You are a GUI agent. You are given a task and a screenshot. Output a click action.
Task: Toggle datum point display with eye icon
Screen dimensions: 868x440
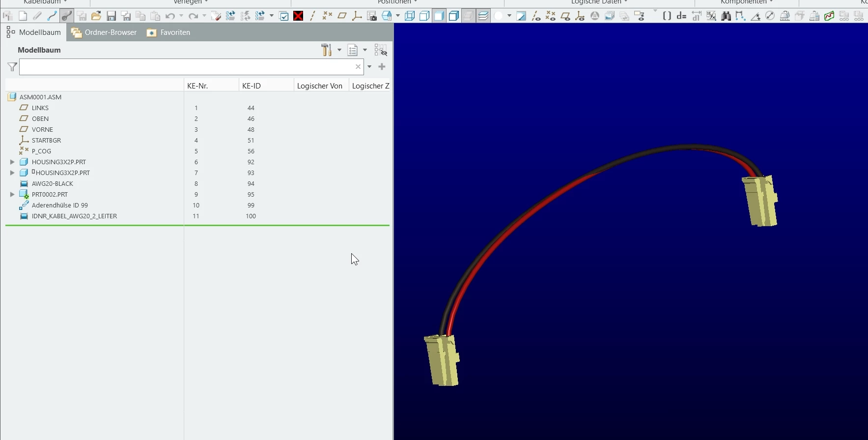(551, 16)
